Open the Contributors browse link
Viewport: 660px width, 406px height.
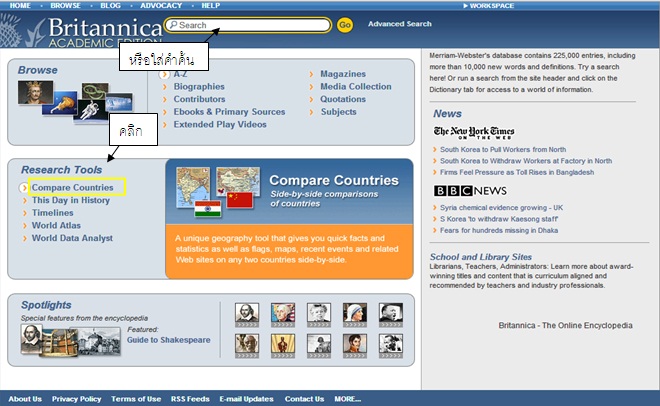tap(199, 99)
